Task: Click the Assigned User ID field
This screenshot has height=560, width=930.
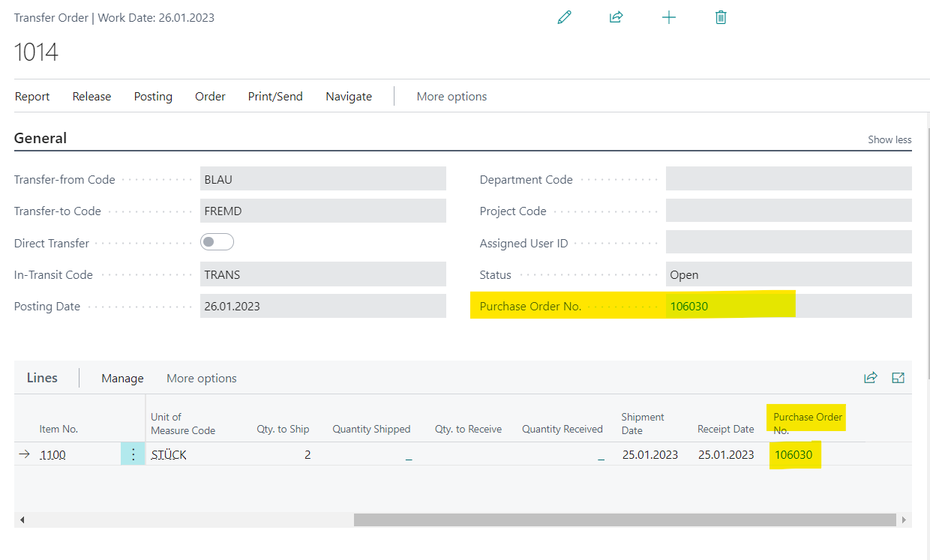Action: (789, 242)
